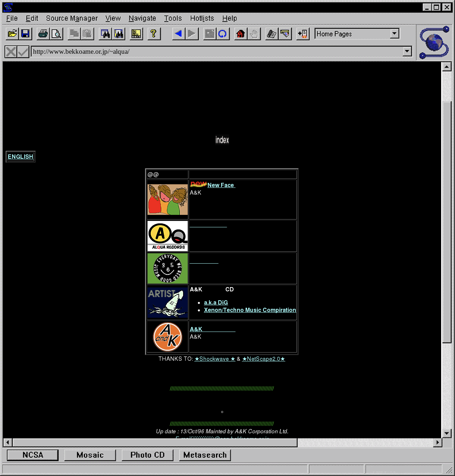Open the Home Pages dropdown list
The image size is (455, 476).
coord(395,34)
